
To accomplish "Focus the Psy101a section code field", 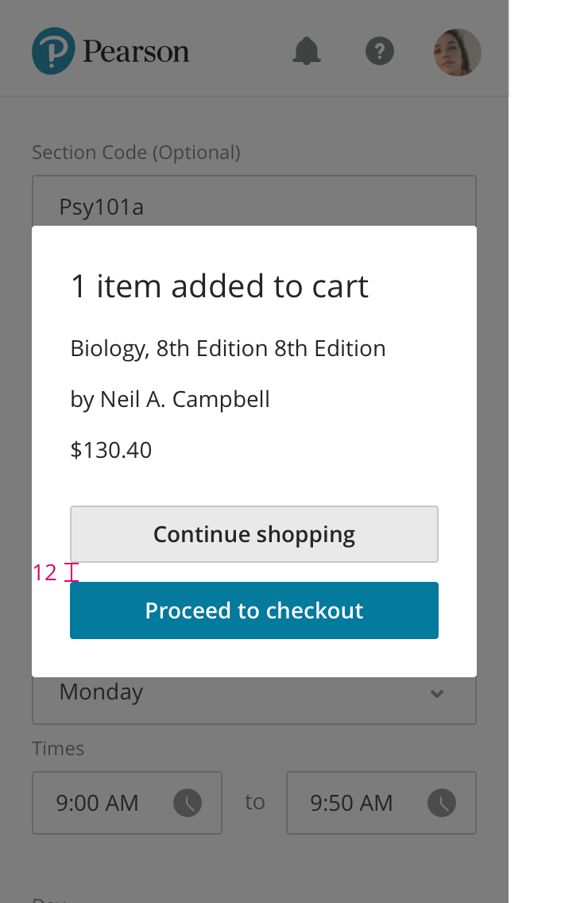I will click(254, 205).
